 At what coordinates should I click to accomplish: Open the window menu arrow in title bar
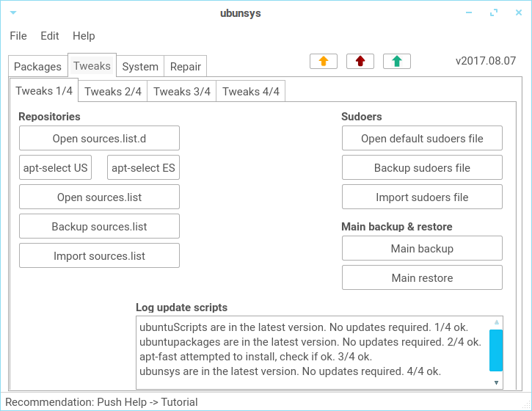[x=13, y=13]
